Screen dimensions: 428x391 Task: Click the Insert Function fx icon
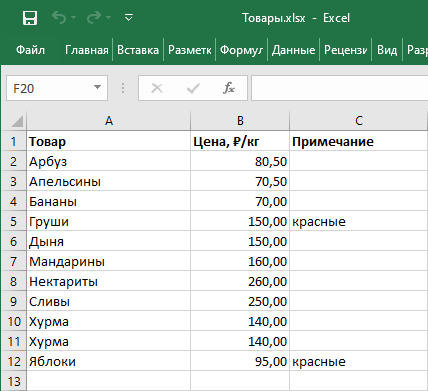coord(229,88)
